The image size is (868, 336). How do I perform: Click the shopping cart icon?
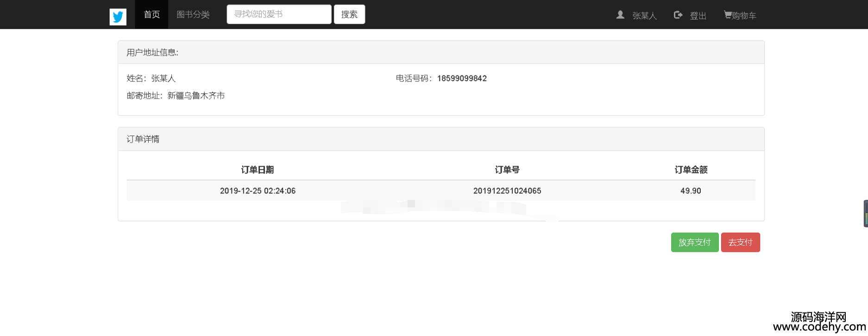click(x=728, y=15)
